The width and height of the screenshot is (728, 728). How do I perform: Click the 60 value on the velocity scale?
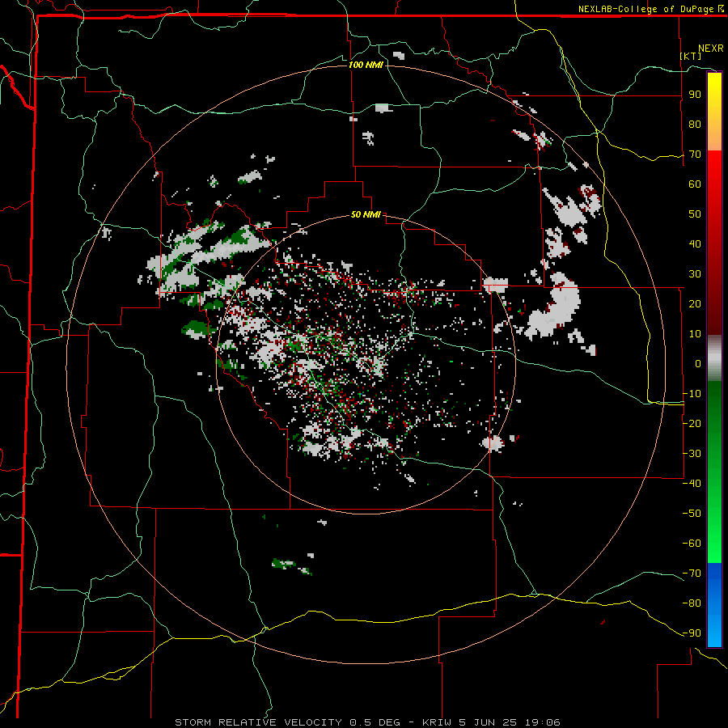695,184
